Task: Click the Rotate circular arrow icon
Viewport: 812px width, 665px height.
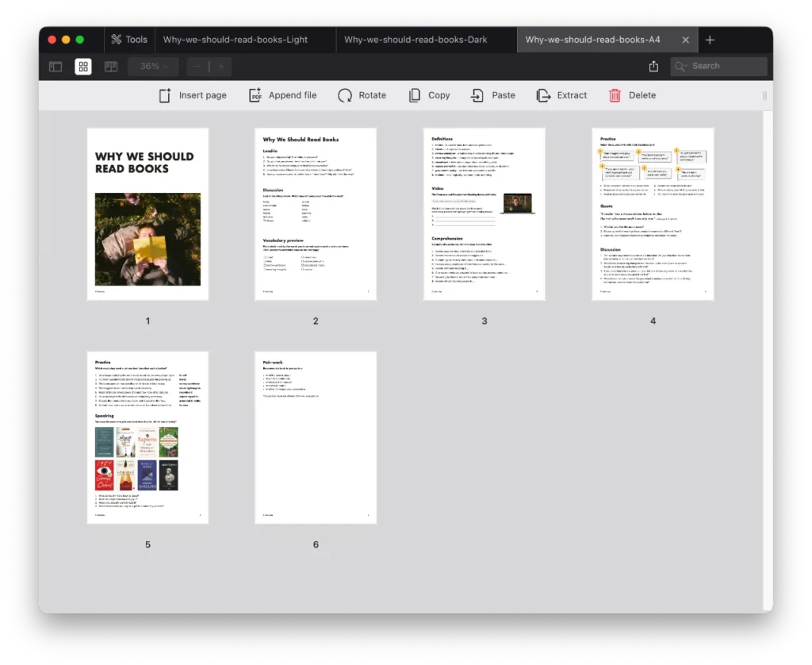Action: (345, 95)
